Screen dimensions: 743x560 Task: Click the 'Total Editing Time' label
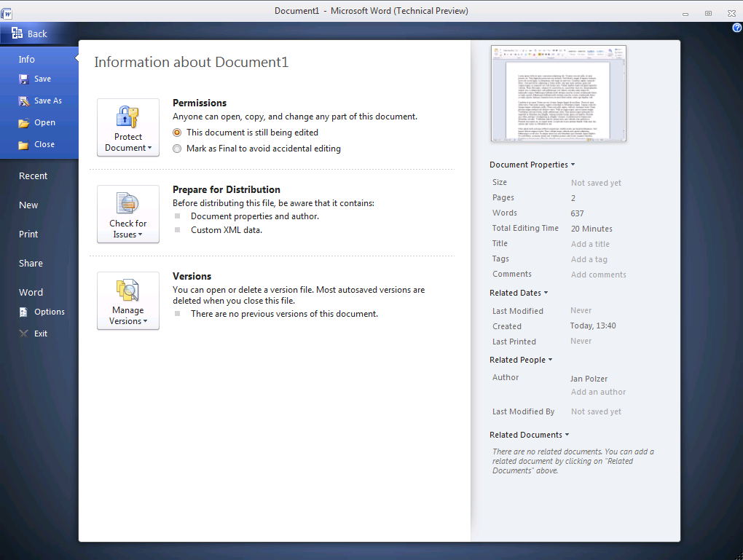point(525,228)
